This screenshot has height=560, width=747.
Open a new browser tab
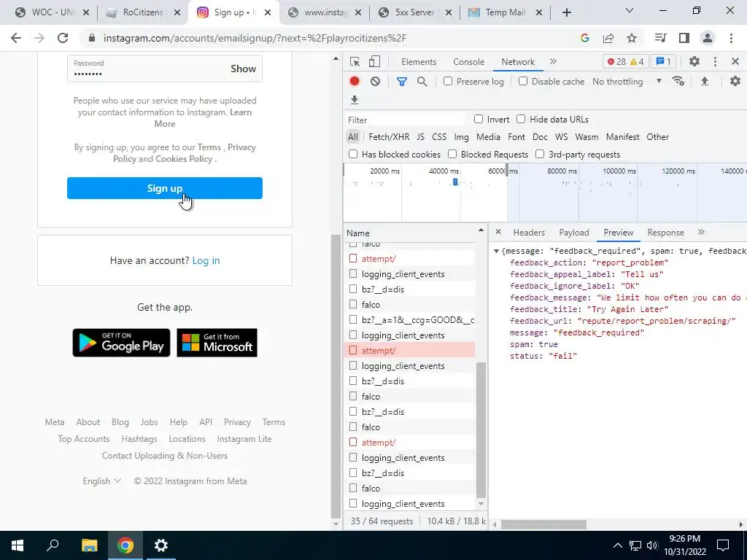click(566, 13)
